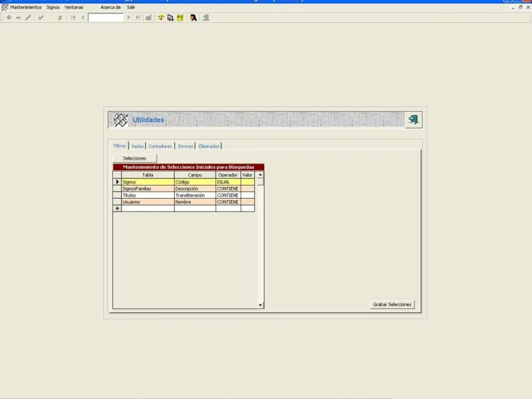Click the Nombre field cell
The width and height of the screenshot is (532, 399).
point(195,202)
